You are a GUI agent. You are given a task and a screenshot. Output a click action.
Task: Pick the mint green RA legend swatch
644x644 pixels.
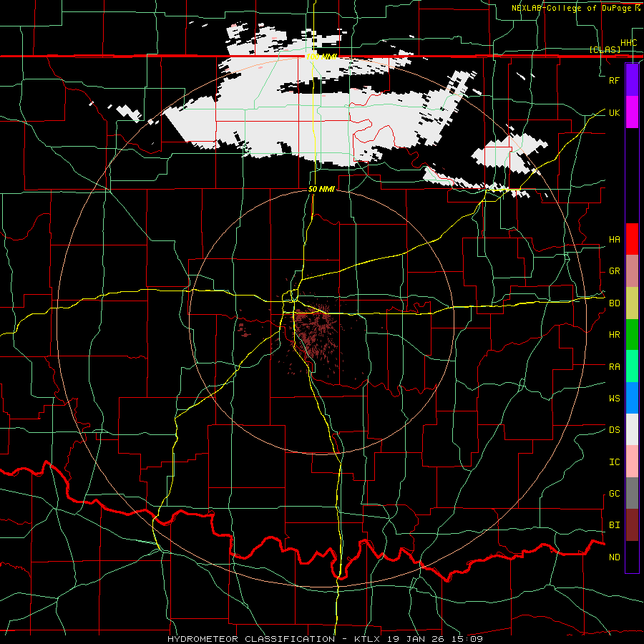(632, 366)
